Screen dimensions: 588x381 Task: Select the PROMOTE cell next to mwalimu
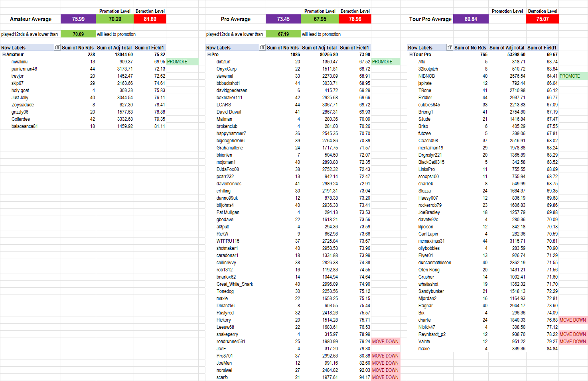(x=182, y=62)
